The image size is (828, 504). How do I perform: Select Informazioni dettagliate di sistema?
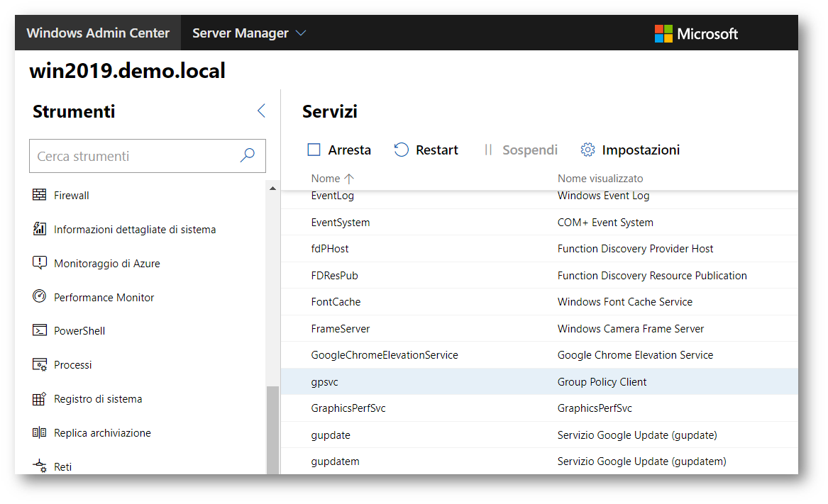[135, 230]
